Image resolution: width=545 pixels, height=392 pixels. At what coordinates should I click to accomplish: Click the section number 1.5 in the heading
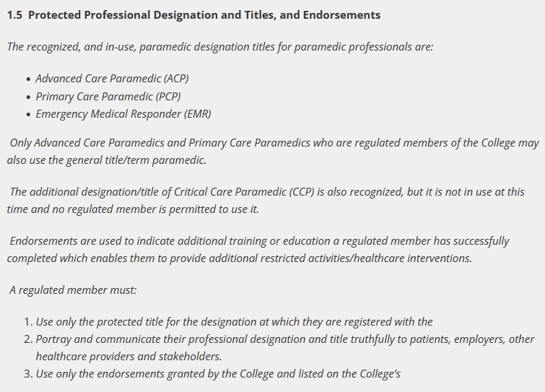click(x=14, y=14)
